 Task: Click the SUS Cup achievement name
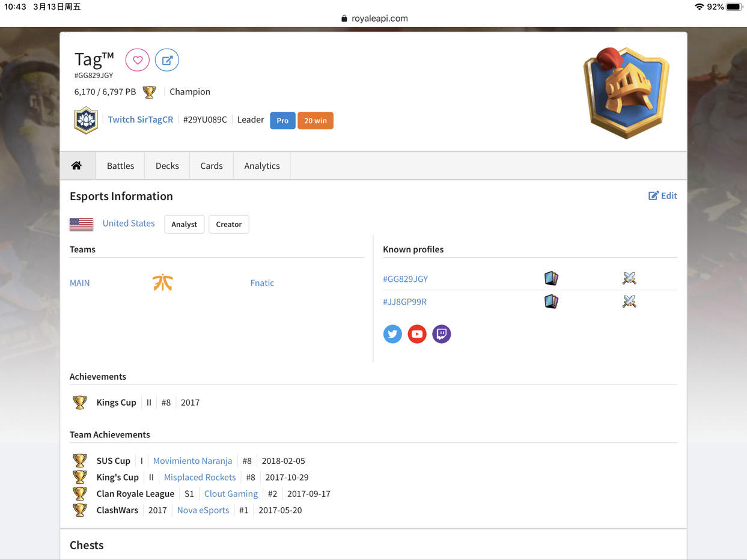click(x=114, y=461)
